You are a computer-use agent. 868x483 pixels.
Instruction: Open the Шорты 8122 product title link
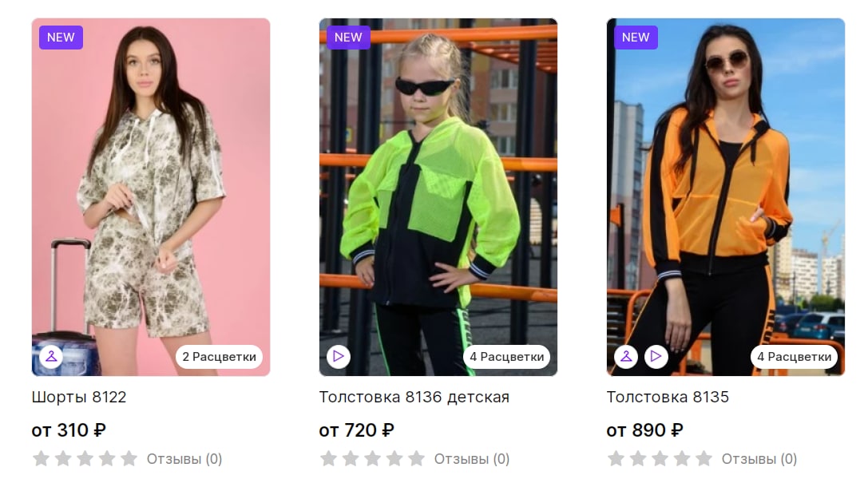point(78,398)
